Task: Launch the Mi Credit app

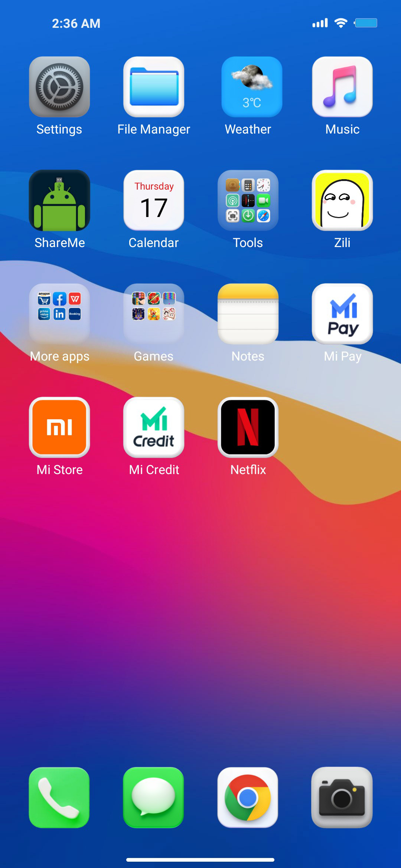Action: pos(154,427)
